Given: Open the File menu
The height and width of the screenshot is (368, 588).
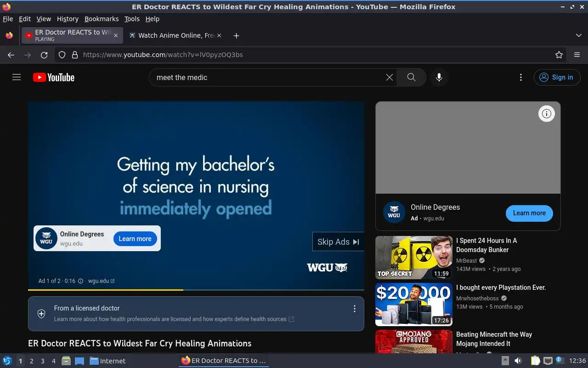Looking at the screenshot, I should point(8,19).
